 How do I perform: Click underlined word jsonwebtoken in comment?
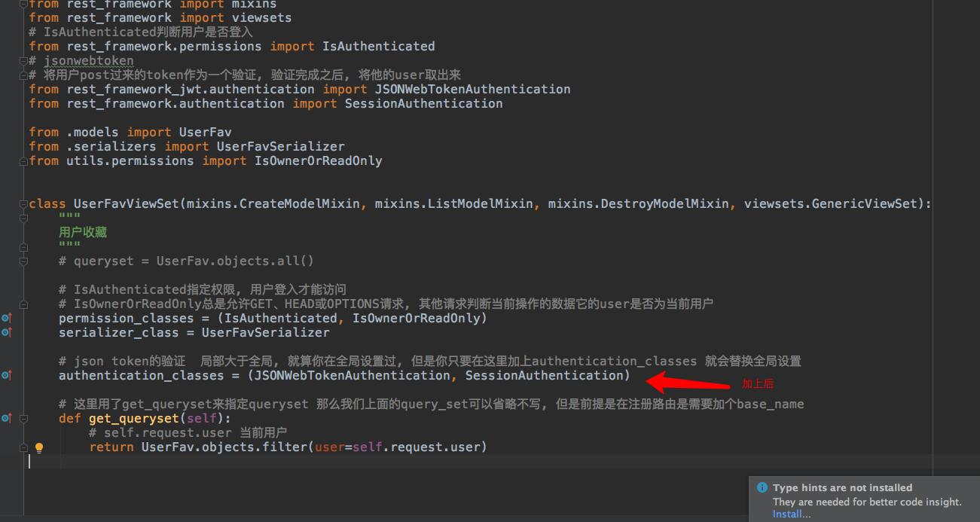88,60
